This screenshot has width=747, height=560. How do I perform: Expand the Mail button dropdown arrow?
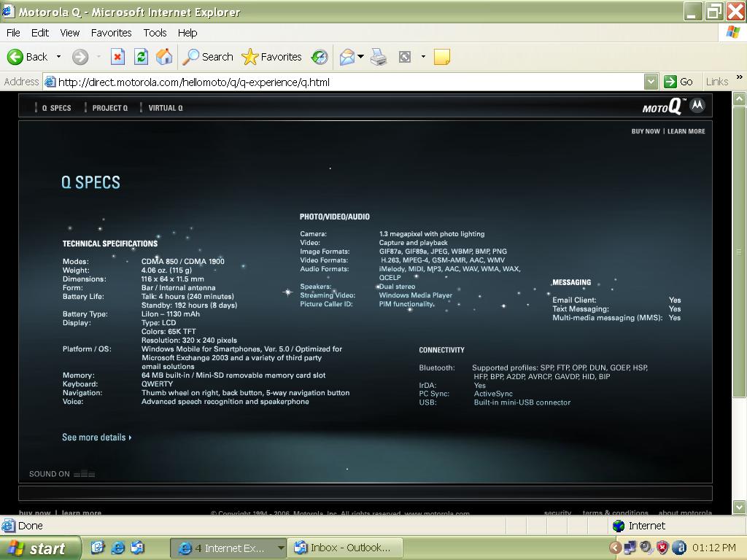pos(361,57)
